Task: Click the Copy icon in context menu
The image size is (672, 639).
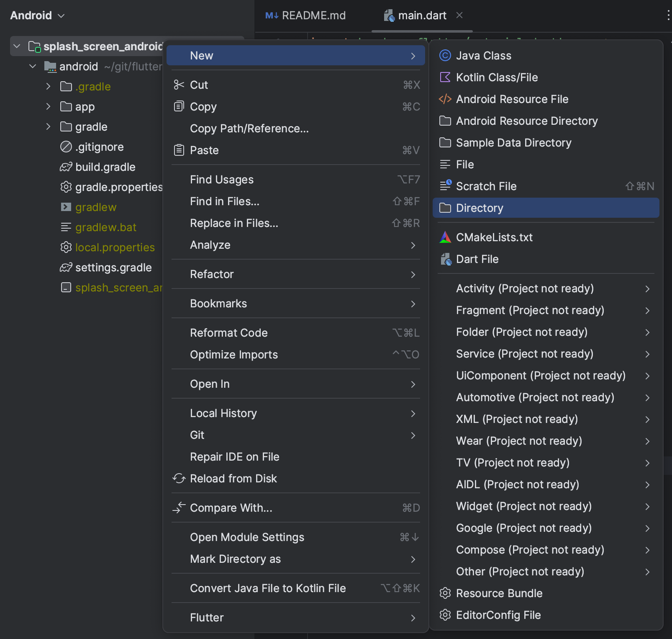Action: pos(179,106)
